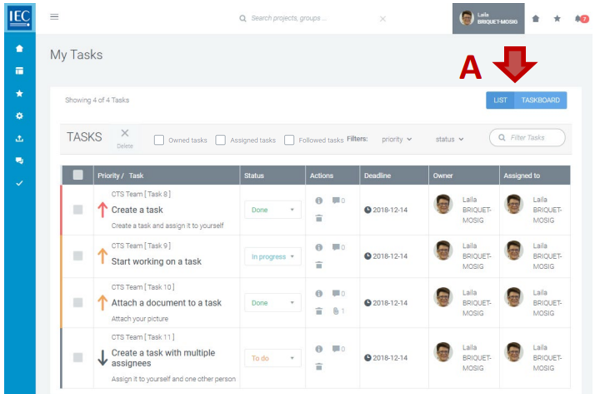Image resolution: width=595 pixels, height=394 pixels.
Task: Open My Tasks checkmark in the sidebar
Action: (x=19, y=183)
